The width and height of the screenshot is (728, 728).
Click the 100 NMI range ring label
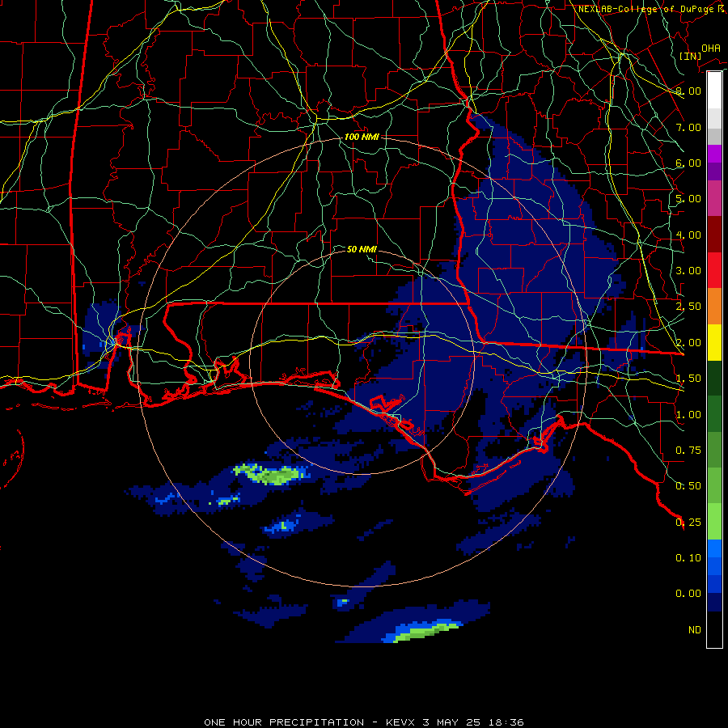362,137
